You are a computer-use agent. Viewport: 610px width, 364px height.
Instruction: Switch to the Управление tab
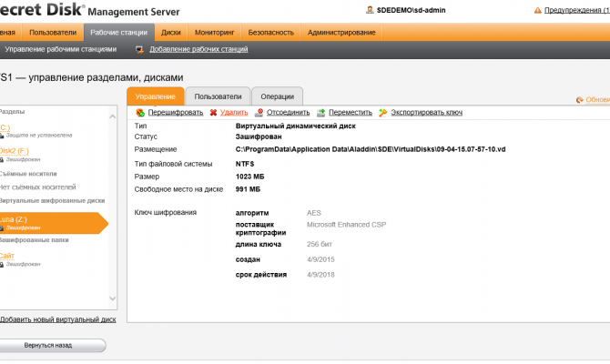(156, 96)
